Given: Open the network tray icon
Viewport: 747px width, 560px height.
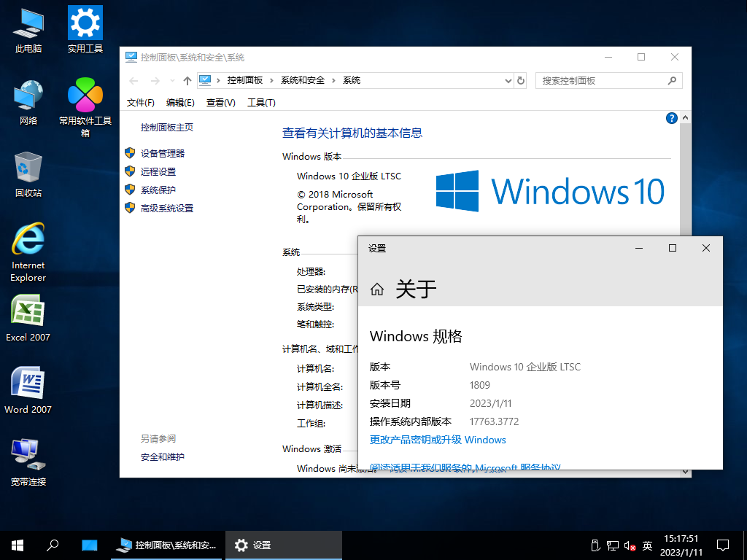Looking at the screenshot, I should [613, 545].
